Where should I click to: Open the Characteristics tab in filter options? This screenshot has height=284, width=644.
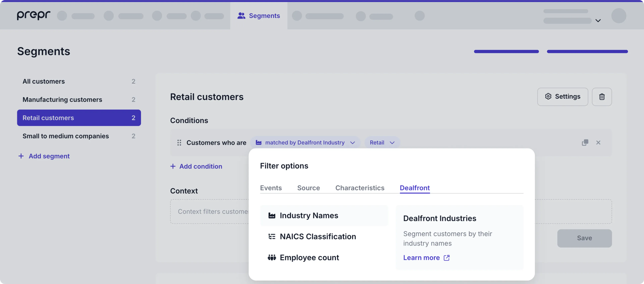click(x=360, y=188)
